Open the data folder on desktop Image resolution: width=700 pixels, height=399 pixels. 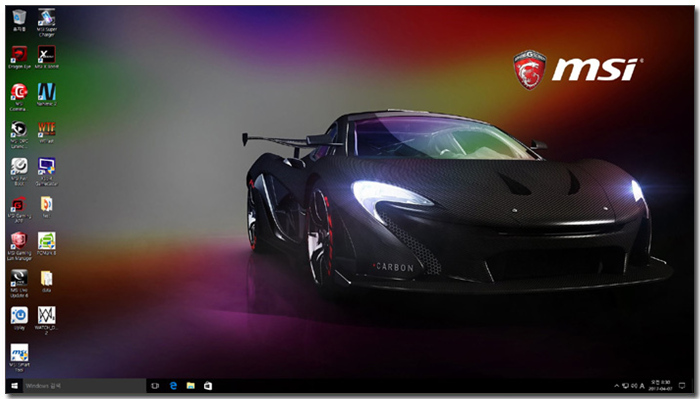click(x=46, y=281)
